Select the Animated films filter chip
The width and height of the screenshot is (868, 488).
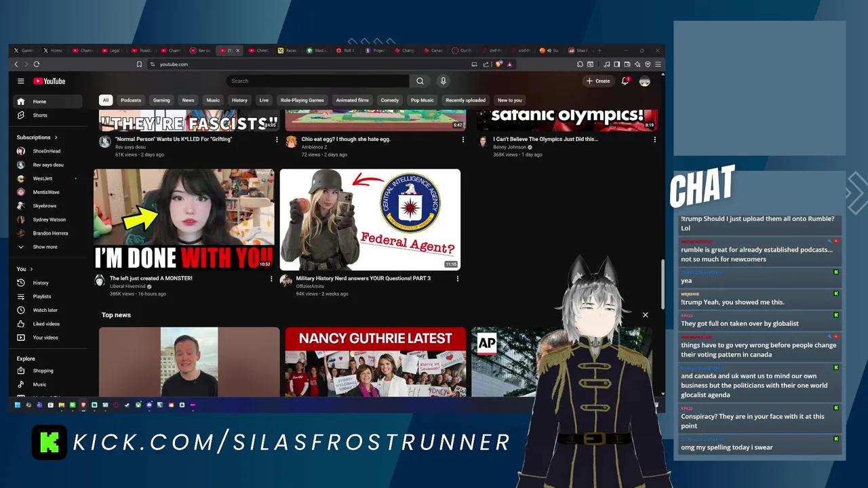tap(352, 100)
